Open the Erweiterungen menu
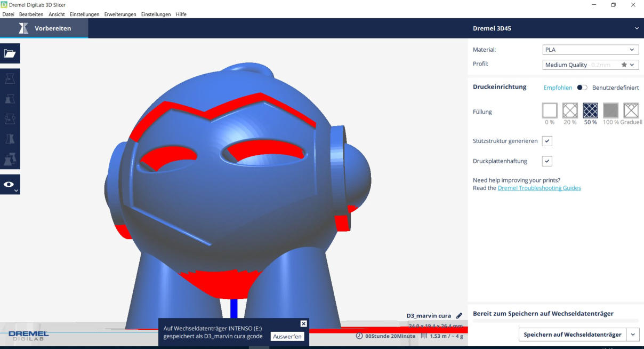The height and width of the screenshot is (349, 644). pyautogui.click(x=120, y=14)
